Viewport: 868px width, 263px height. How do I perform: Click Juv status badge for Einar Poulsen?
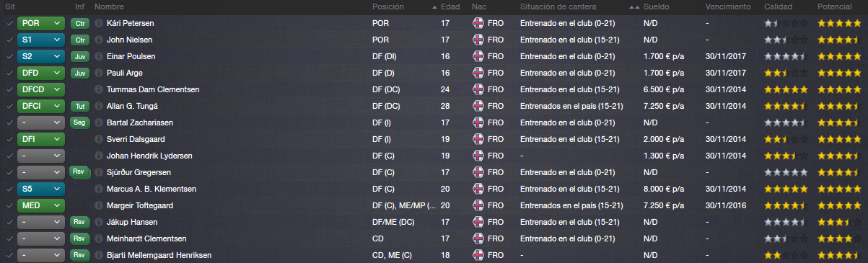point(80,56)
